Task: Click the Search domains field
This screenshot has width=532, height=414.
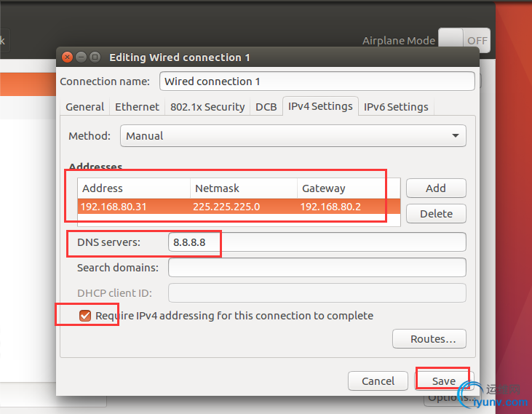Action: 317,268
